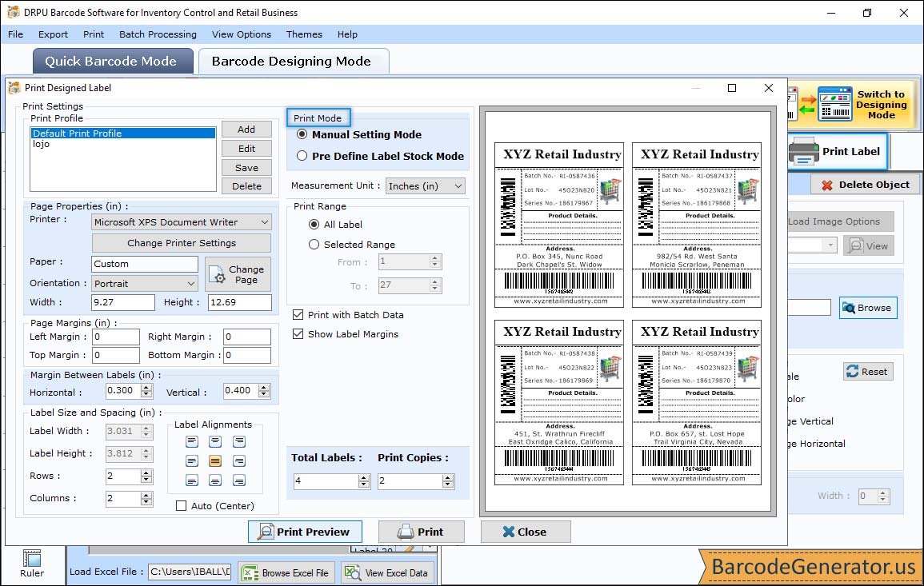Click the preview label with Batch No. RI-0587436
Image resolution: width=924 pixels, height=586 pixels.
(x=558, y=225)
